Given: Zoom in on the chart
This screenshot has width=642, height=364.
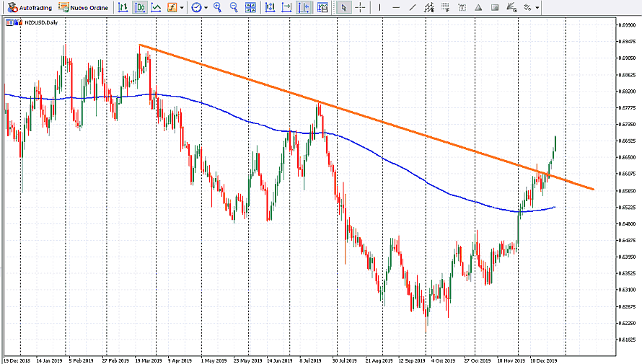Looking at the screenshot, I should (x=218, y=8).
